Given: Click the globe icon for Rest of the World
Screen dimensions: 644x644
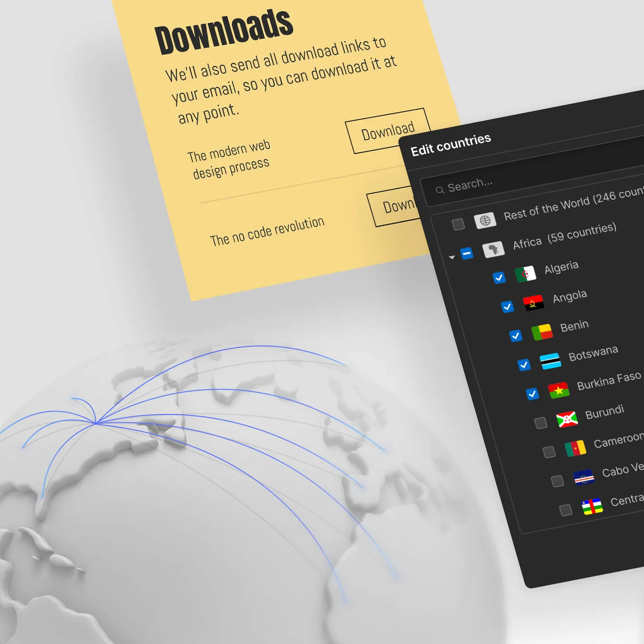Looking at the screenshot, I should click(485, 220).
